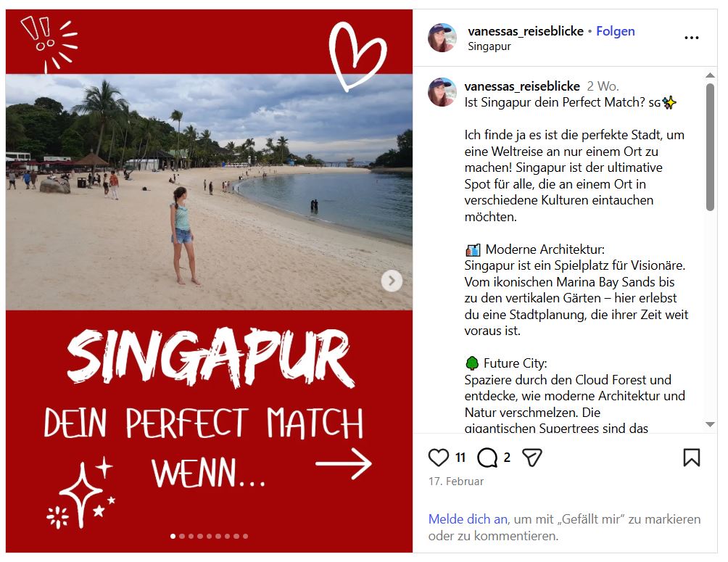Click profile avatar beside the caption

point(442,92)
